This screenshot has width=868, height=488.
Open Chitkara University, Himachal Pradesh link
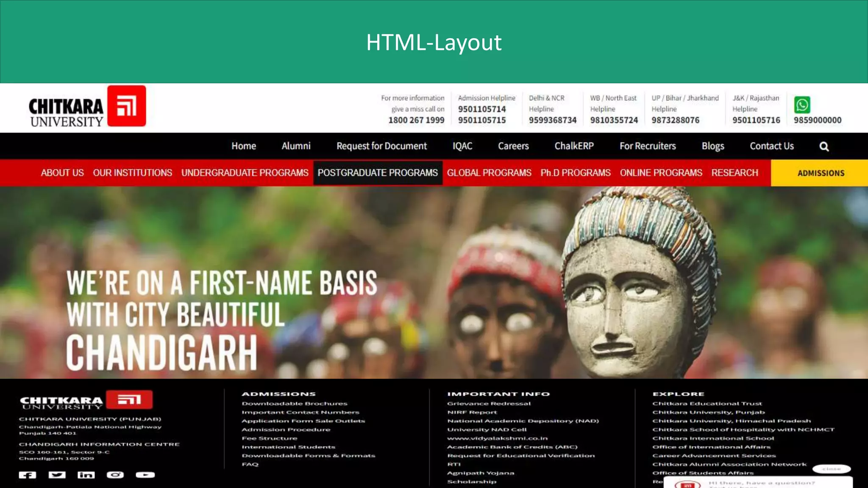732,421
